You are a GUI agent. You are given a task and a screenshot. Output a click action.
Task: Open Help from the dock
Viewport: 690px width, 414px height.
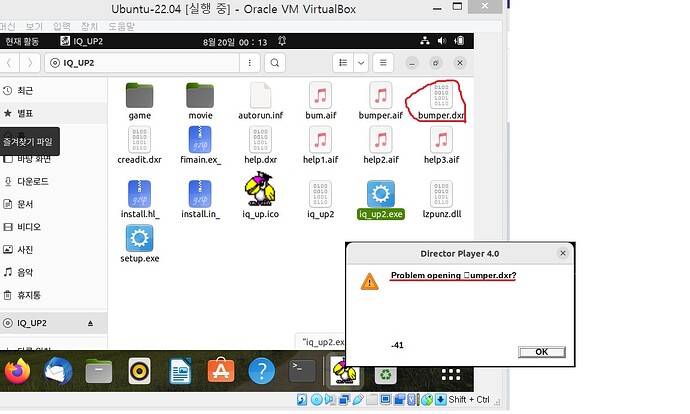point(261,371)
